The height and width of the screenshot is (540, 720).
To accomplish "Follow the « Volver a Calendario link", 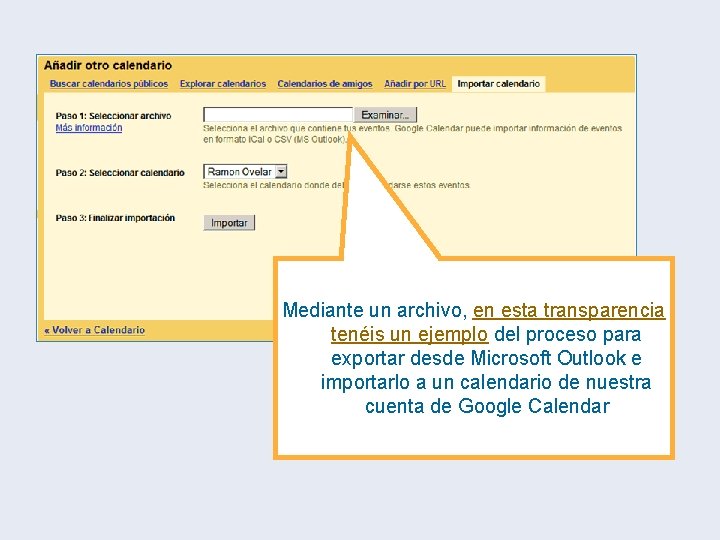I will click(x=95, y=330).
